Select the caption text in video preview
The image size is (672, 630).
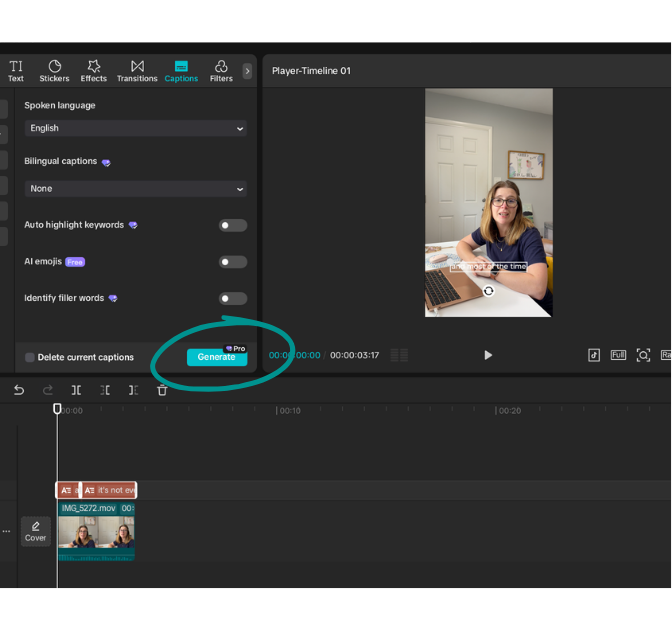(x=489, y=267)
